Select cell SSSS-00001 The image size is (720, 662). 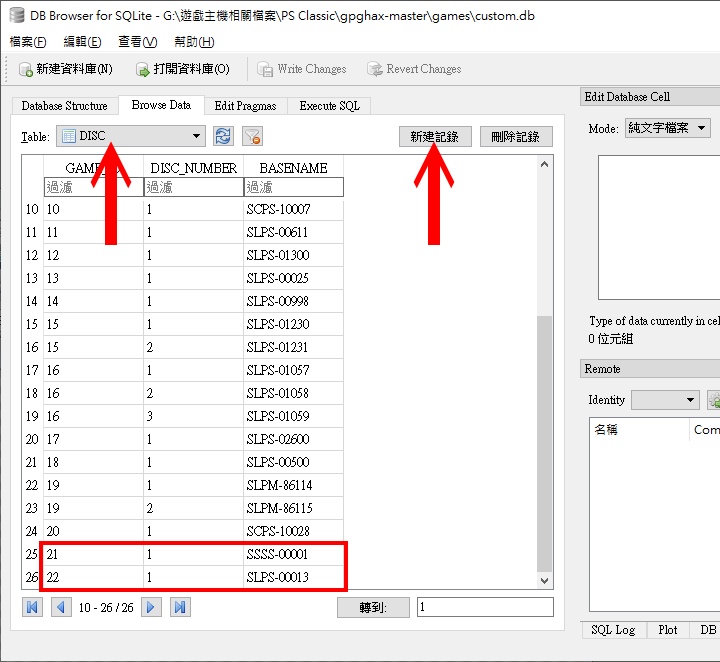pyautogui.click(x=293, y=554)
